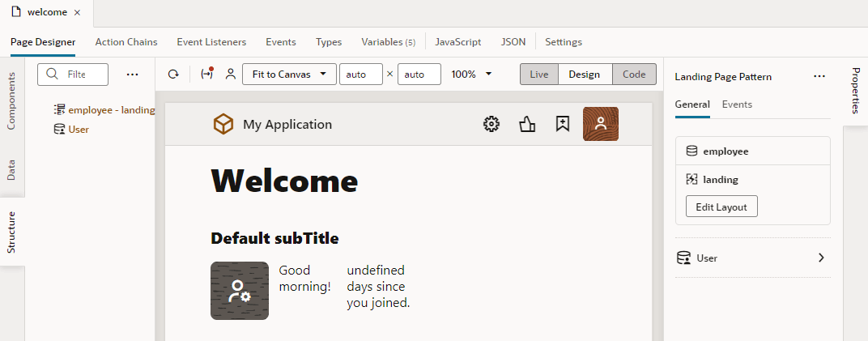Switch canvas to Code mode

click(634, 75)
